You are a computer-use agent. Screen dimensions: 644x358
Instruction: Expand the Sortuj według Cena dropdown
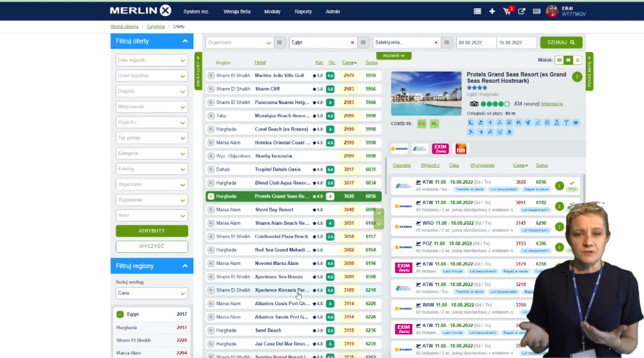(152, 293)
